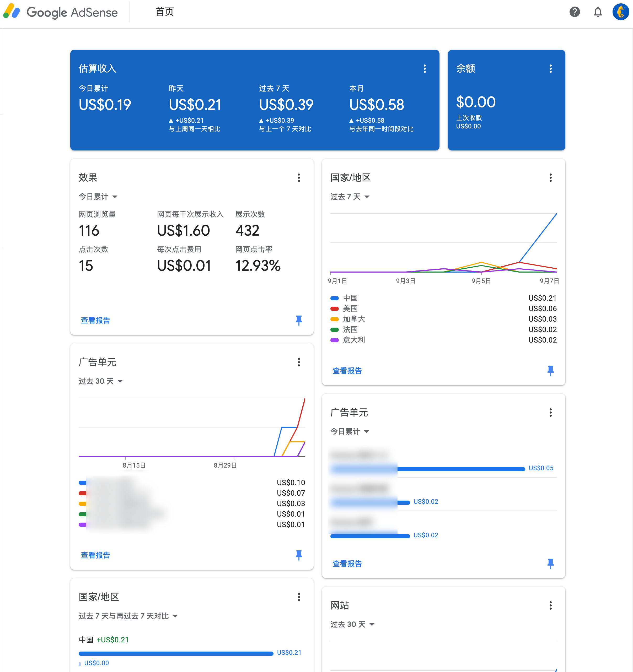633x672 pixels.
Task: Expand 过去 7 天 dropdown in 国家/地区 card
Action: click(350, 197)
